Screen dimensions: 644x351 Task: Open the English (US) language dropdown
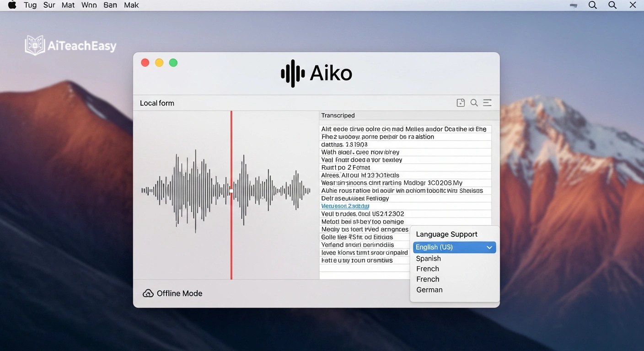point(454,247)
